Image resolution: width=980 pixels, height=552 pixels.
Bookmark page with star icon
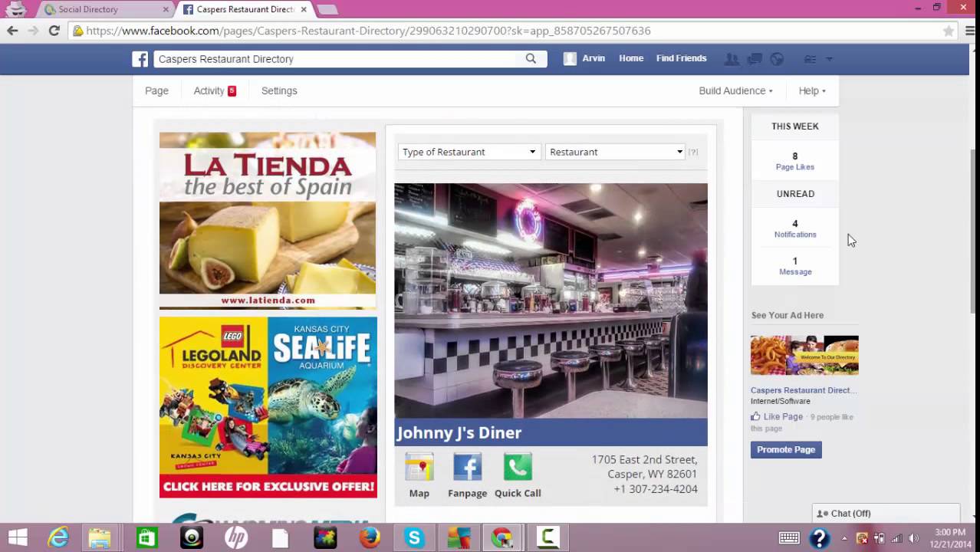point(949,31)
